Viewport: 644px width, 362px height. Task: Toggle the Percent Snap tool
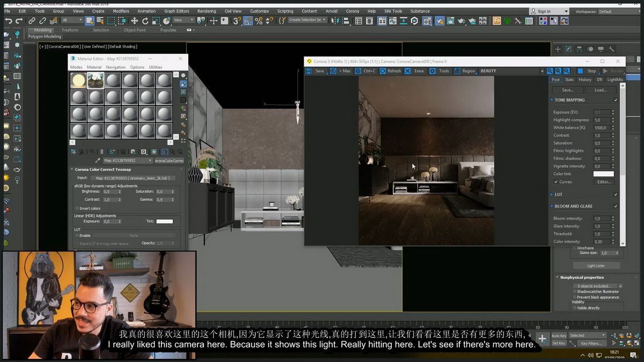coord(259,20)
